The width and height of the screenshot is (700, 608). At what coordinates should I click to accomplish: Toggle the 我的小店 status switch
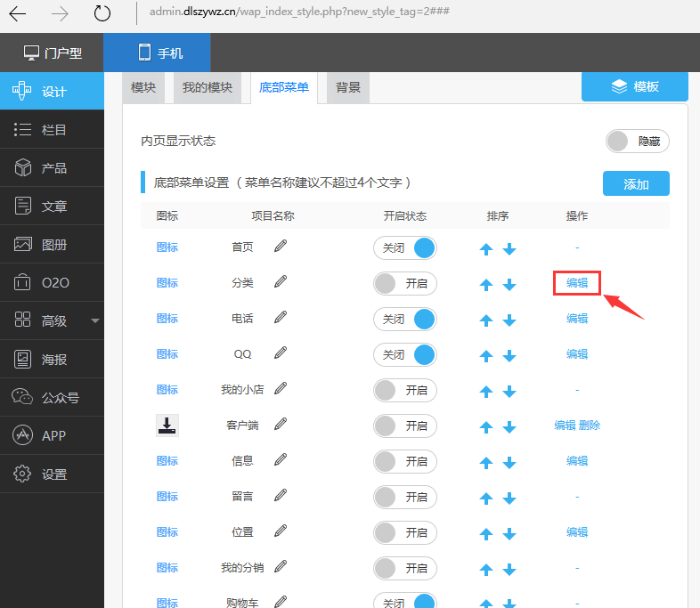coord(405,391)
